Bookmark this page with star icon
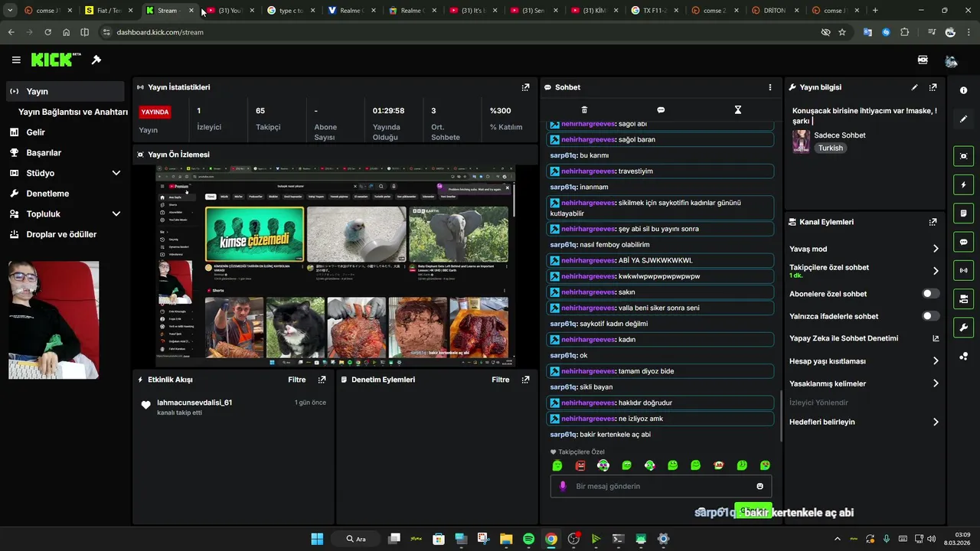The image size is (980, 551). coord(842,32)
